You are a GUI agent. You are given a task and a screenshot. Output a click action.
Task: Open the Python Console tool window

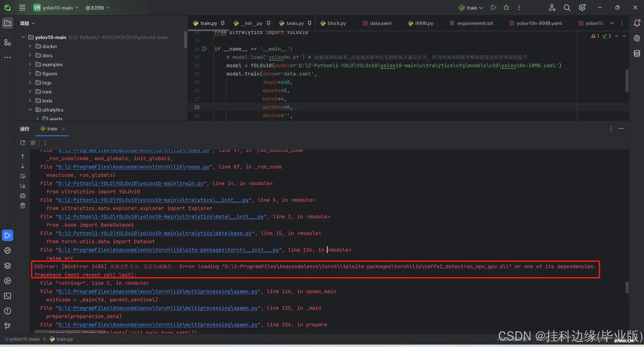(8, 251)
